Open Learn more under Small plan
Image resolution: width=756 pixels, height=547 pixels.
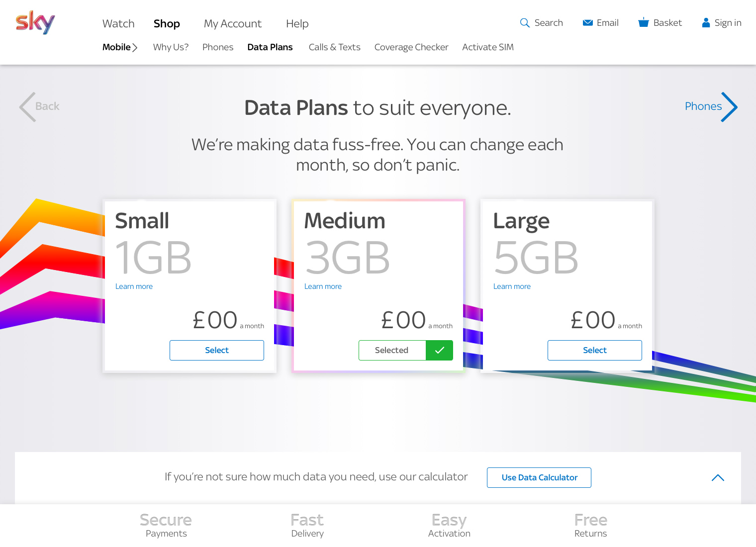point(134,286)
